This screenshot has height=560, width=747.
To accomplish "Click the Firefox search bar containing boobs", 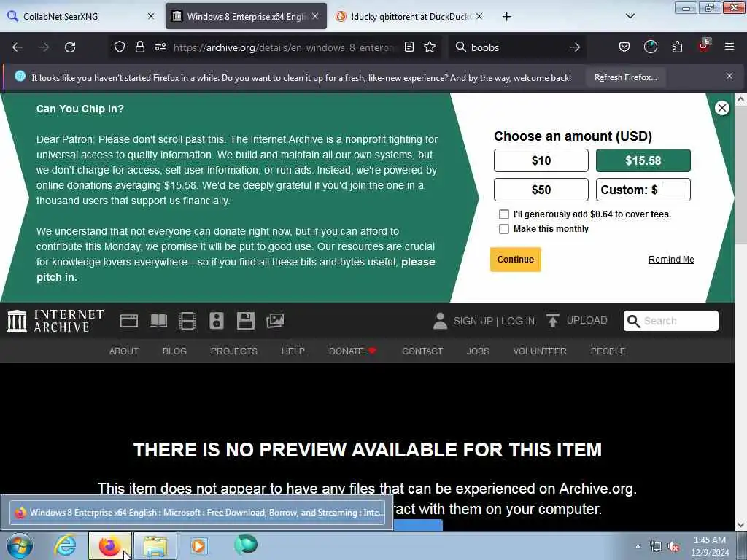I will 517,47.
